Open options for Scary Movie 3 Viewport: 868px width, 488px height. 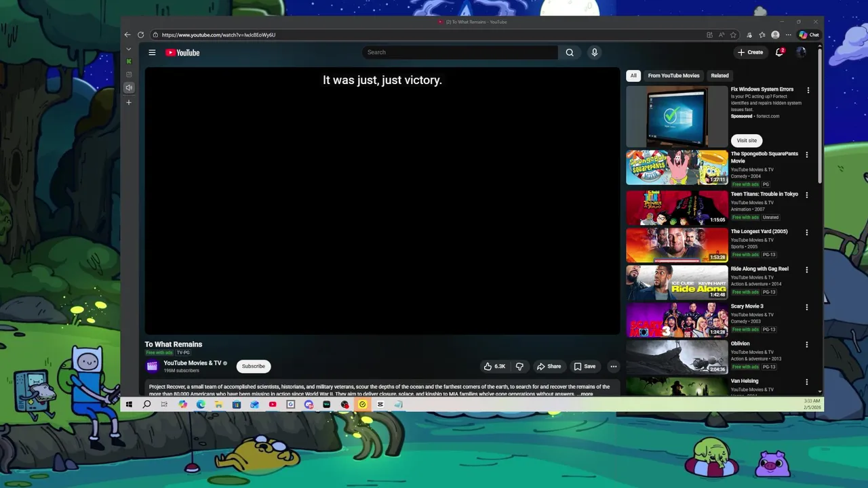click(806, 307)
